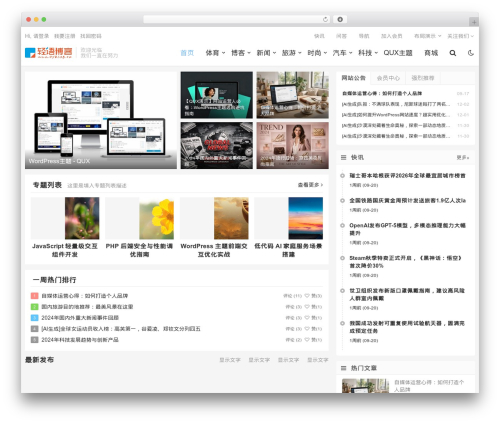Click hamburger icon beside 热门文章 heading
Screen dimensions: 500x423
tap(343, 368)
